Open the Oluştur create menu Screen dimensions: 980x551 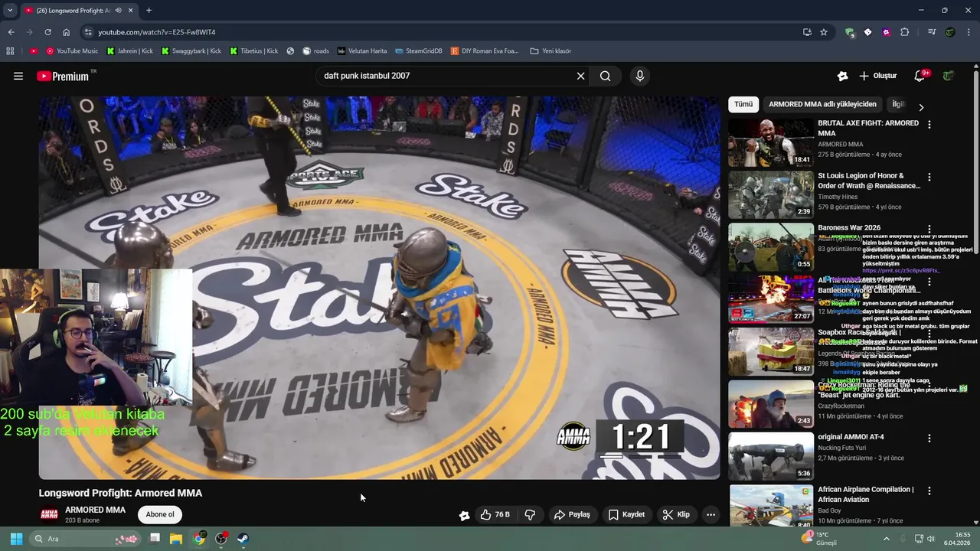click(x=877, y=76)
